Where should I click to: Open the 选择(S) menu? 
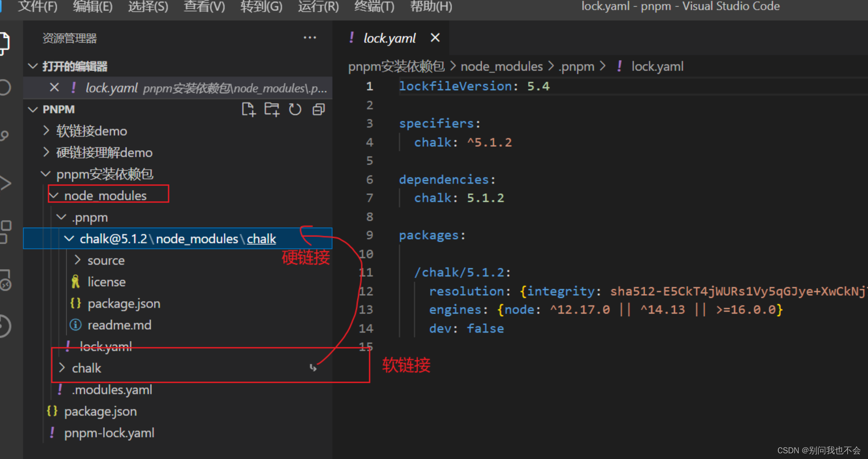[x=148, y=7]
